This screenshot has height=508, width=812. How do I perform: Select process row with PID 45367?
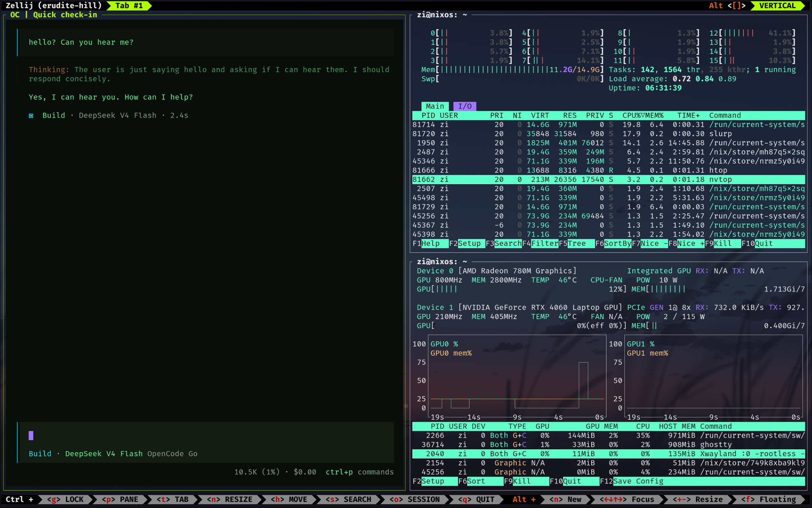tap(609, 225)
